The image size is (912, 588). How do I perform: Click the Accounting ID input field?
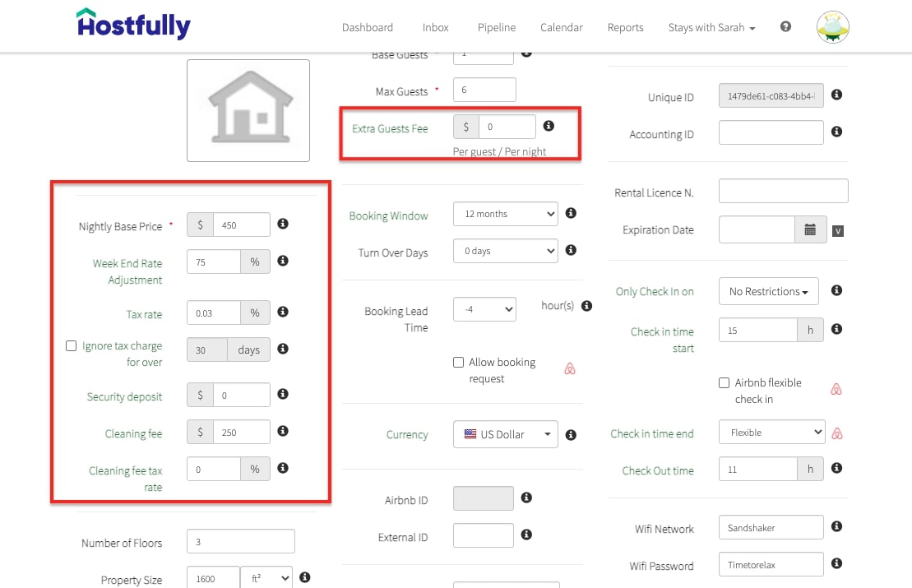pyautogui.click(x=771, y=132)
